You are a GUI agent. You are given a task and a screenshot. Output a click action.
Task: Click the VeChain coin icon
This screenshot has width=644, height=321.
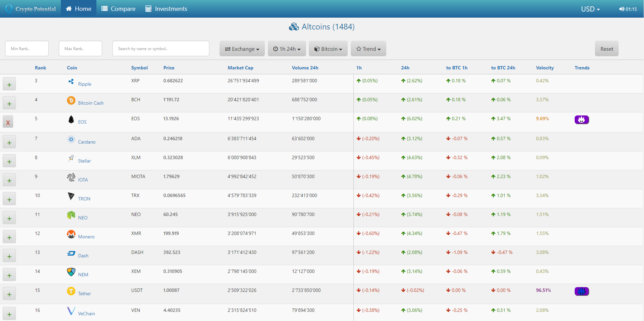pos(71,311)
